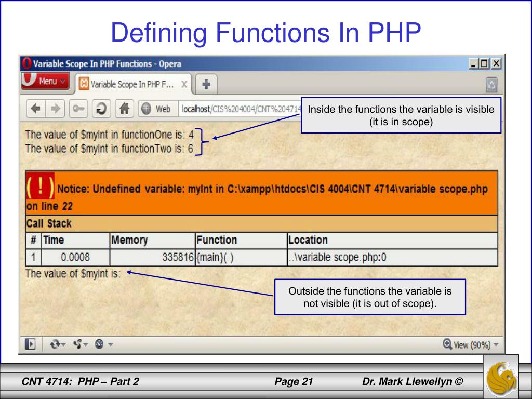Click the '0.0008' time cell
This screenshot has height=399, width=532.
(x=75, y=257)
